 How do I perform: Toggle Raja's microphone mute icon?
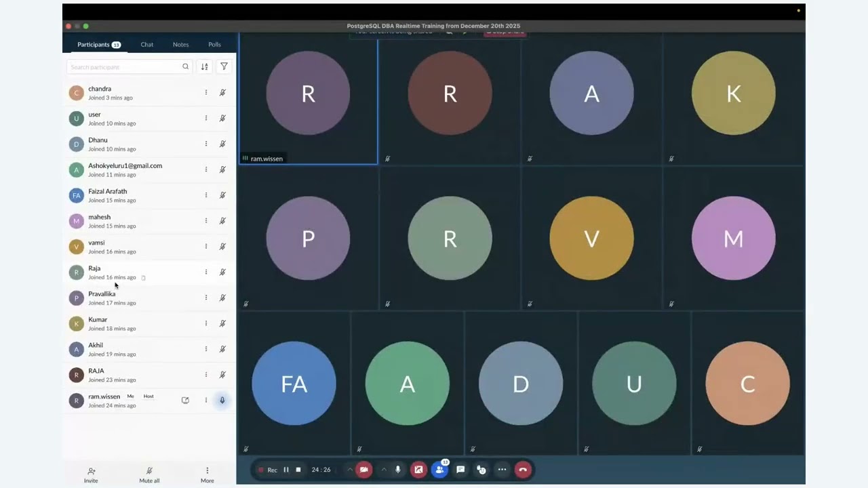click(x=222, y=272)
